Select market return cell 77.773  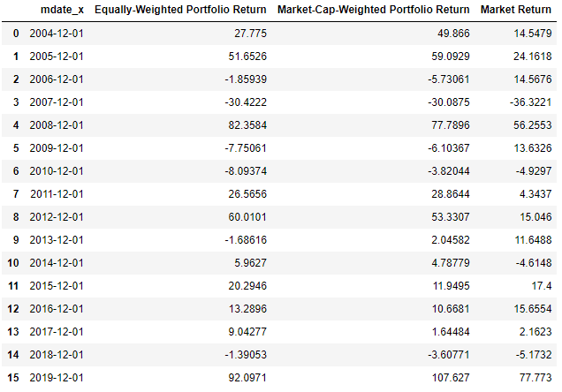pyautogui.click(x=535, y=378)
